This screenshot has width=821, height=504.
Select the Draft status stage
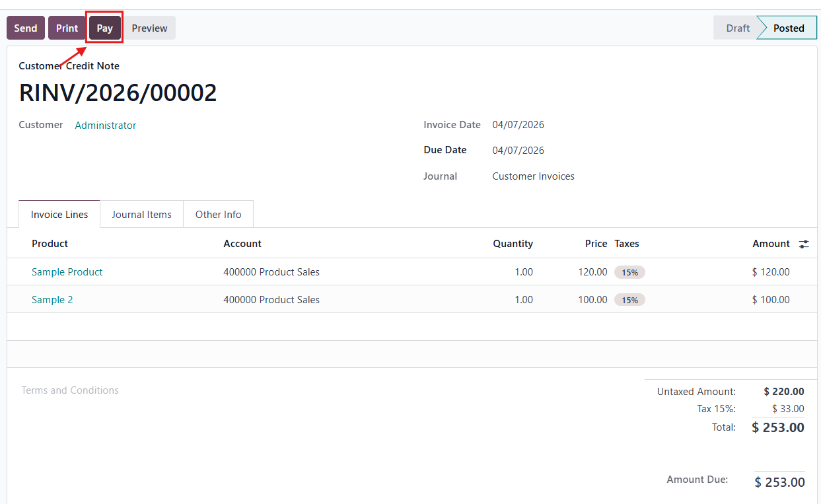[x=737, y=28]
